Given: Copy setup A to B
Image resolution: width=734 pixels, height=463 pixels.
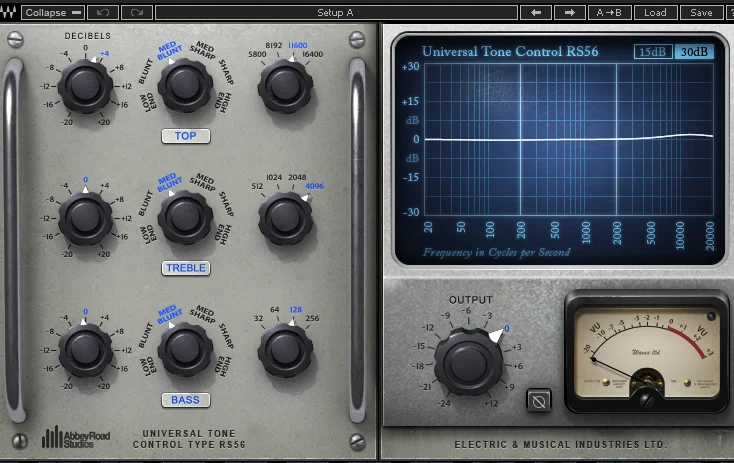Looking at the screenshot, I should (x=609, y=13).
